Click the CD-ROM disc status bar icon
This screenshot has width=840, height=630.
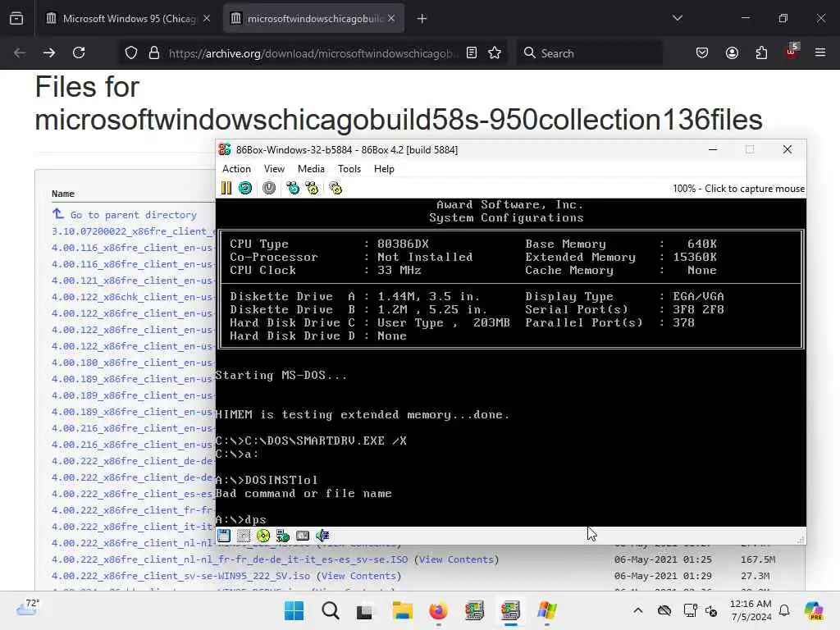(263, 536)
